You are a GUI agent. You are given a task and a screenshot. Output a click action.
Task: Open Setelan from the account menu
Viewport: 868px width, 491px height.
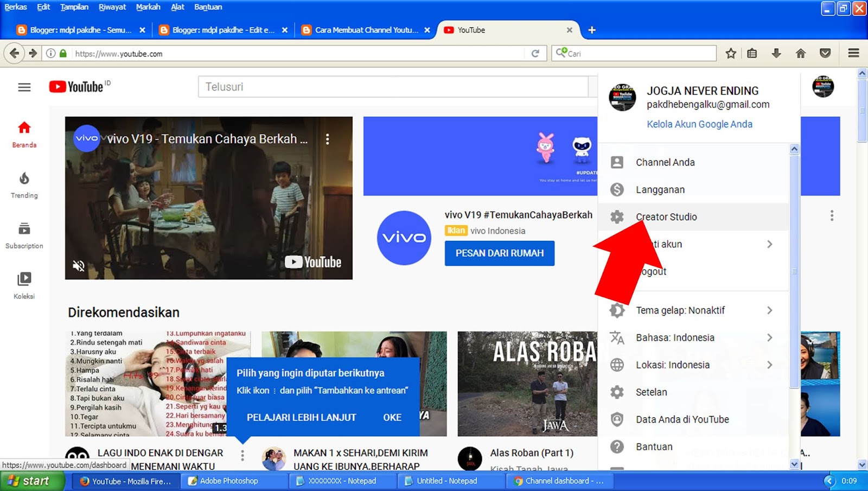[x=693, y=392]
